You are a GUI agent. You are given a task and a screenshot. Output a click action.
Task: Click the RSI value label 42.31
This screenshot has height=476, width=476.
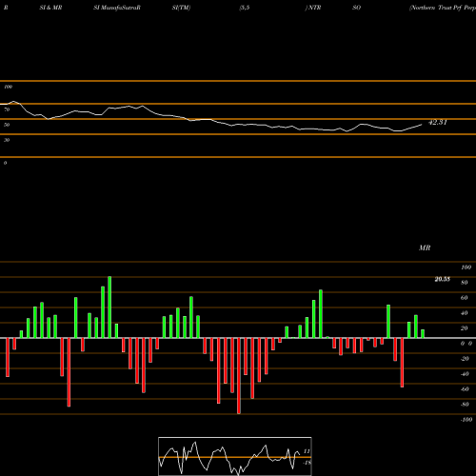coord(438,122)
